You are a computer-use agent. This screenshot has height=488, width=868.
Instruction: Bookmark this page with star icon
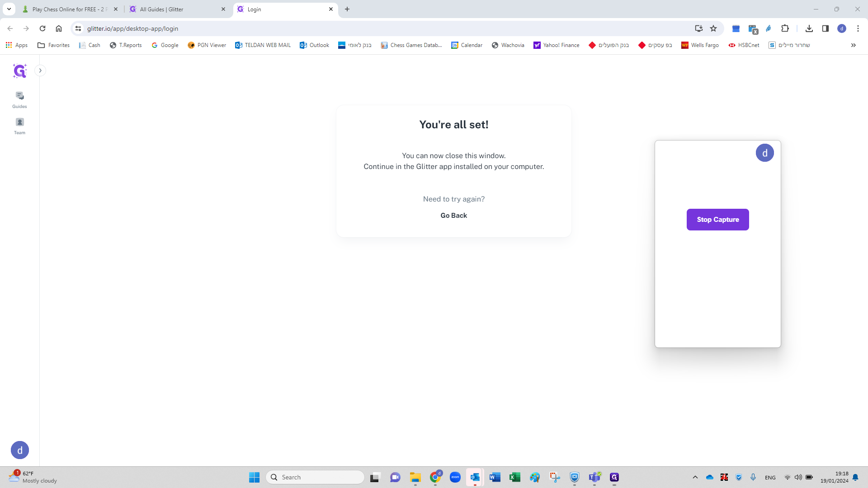coord(713,28)
